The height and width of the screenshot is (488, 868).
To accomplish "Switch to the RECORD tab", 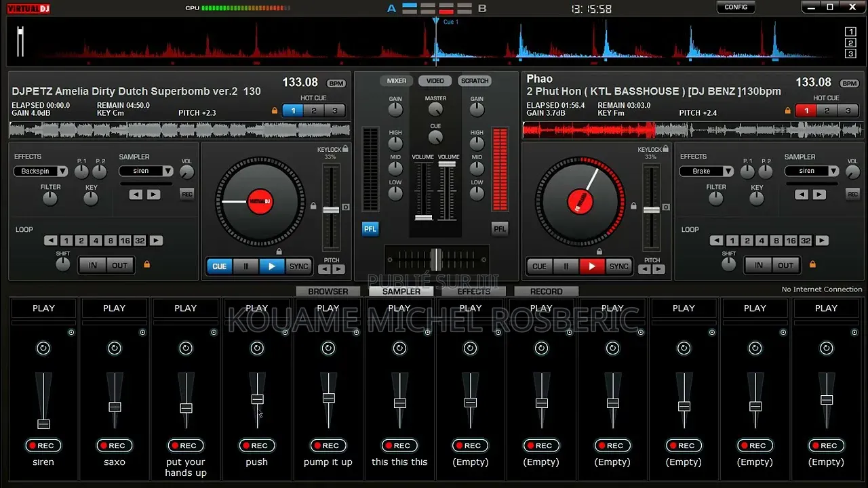I will click(547, 291).
